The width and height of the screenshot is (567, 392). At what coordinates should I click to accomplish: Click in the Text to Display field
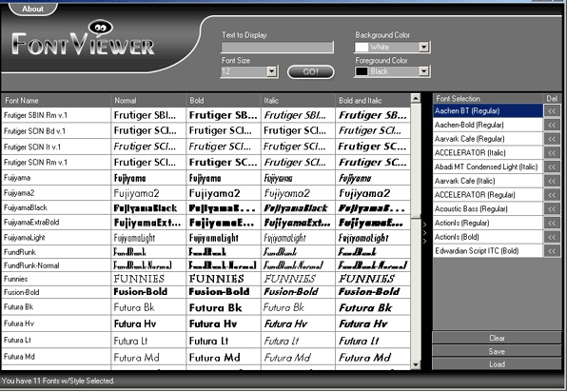pos(278,47)
